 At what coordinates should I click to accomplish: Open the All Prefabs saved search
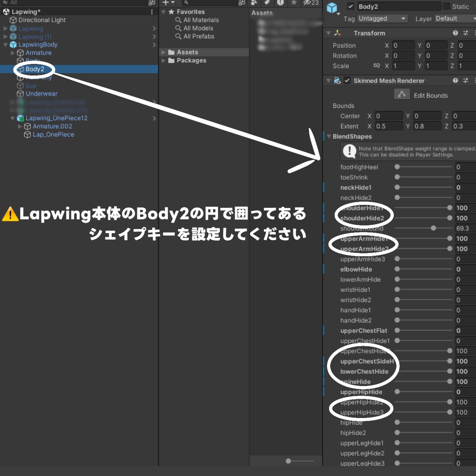tap(199, 36)
